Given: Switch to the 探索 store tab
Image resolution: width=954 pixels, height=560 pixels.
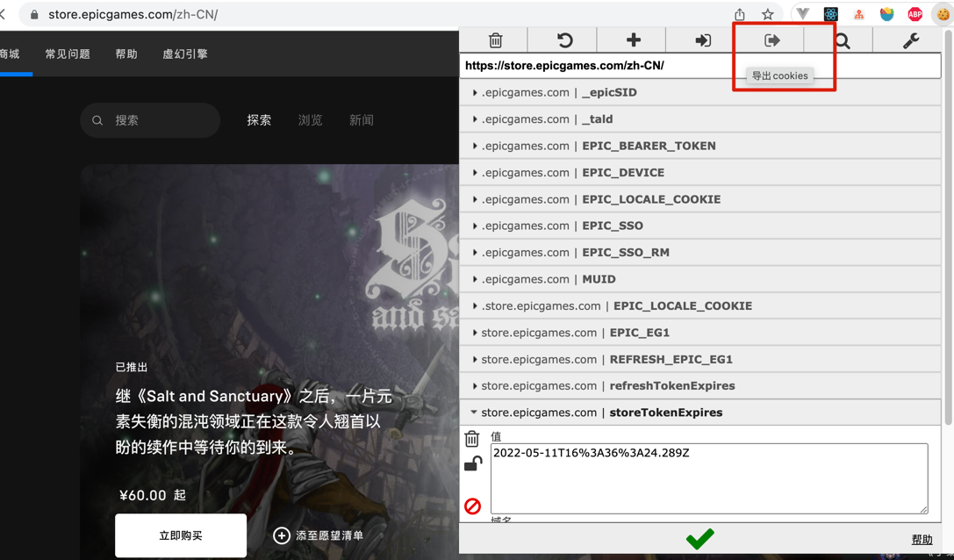Looking at the screenshot, I should click(x=259, y=120).
